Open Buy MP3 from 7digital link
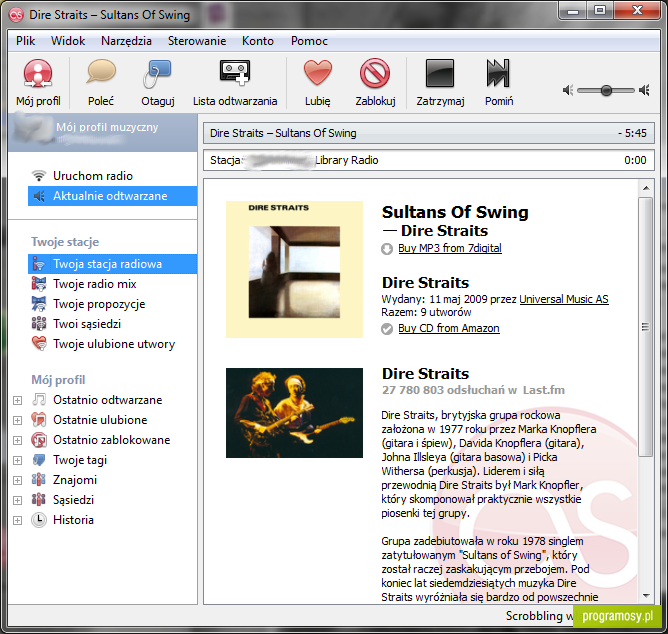 pos(450,248)
